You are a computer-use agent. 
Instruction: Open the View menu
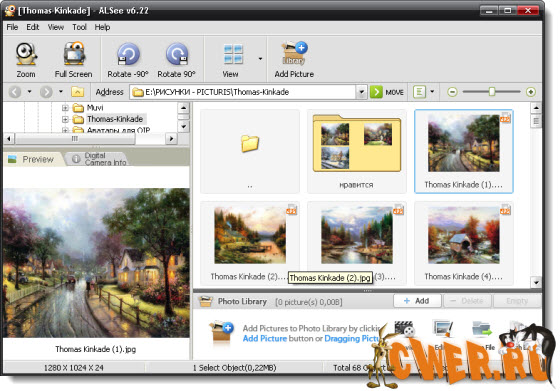click(x=56, y=27)
